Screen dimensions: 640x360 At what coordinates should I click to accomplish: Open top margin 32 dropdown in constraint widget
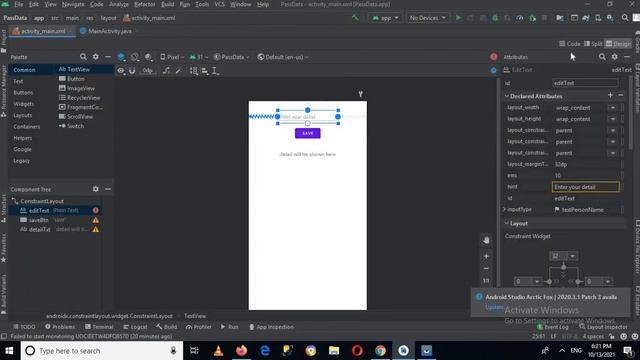pyautogui.click(x=572, y=256)
